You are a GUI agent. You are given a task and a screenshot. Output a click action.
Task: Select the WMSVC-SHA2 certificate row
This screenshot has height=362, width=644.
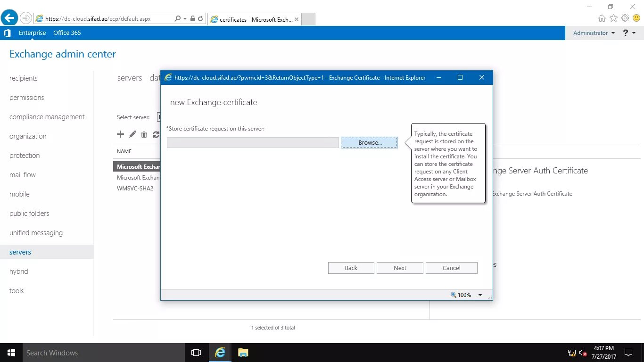coord(135,189)
